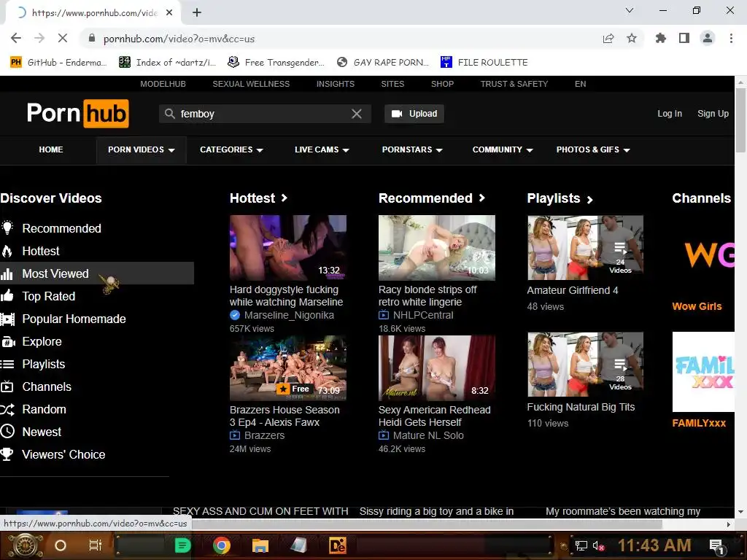Viewport: 747px width, 560px height.
Task: Open INSIGHTS in the top bar
Action: (336, 84)
